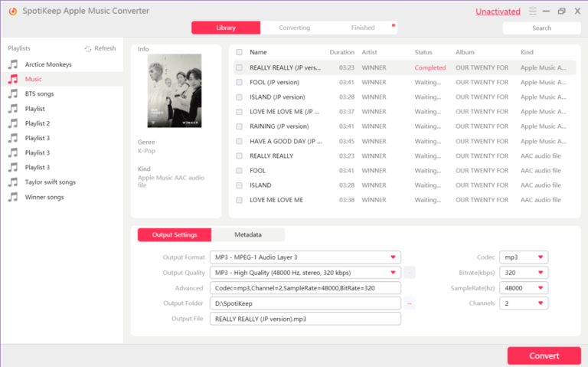The image size is (588, 367).
Task: Click the Completed status text
Action: click(430, 67)
